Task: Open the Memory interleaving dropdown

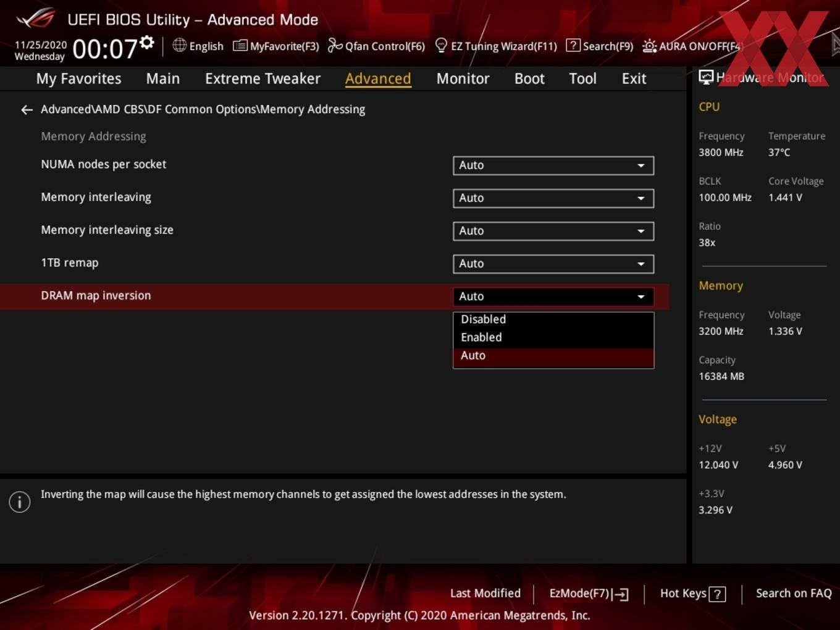Action: [x=553, y=198]
